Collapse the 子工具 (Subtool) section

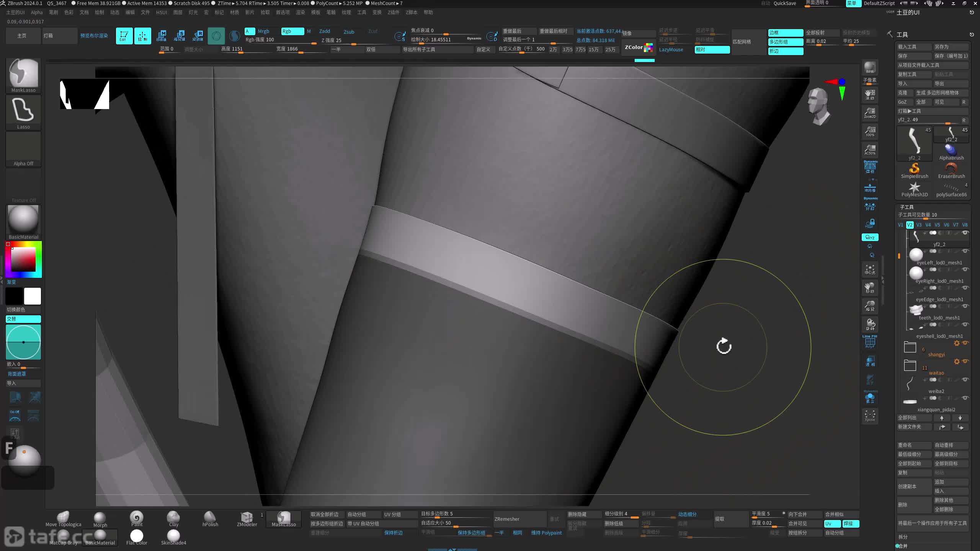(x=906, y=207)
